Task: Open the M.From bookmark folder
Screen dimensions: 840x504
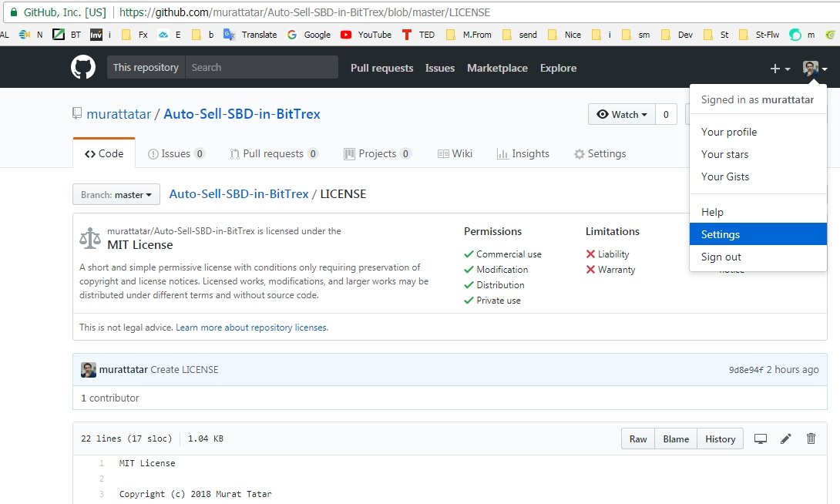Action: coord(469,35)
